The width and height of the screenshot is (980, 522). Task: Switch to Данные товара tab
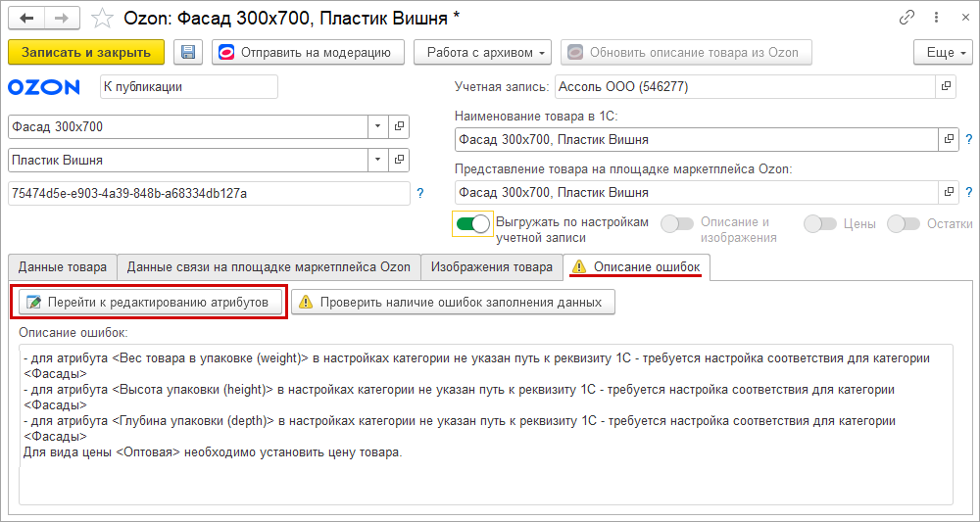tap(63, 267)
